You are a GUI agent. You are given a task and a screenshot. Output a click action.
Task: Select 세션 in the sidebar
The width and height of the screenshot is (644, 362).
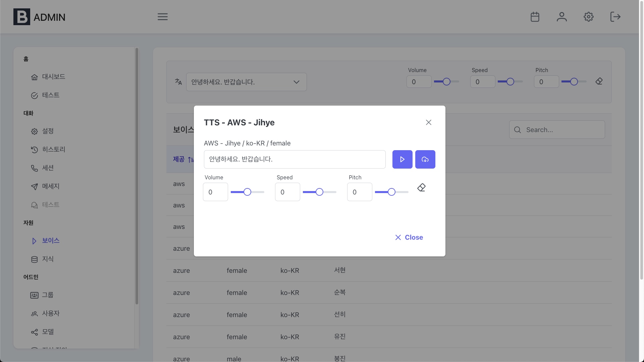(x=49, y=168)
